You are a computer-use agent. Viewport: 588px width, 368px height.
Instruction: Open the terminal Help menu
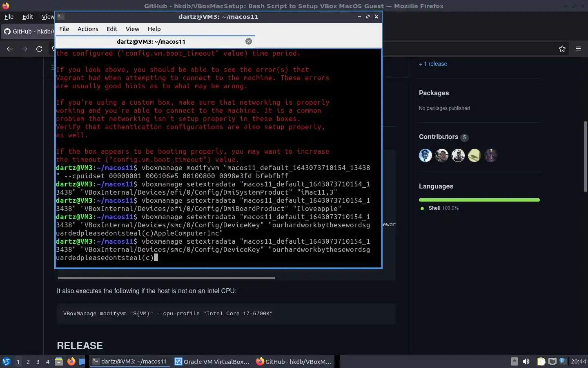(154, 29)
